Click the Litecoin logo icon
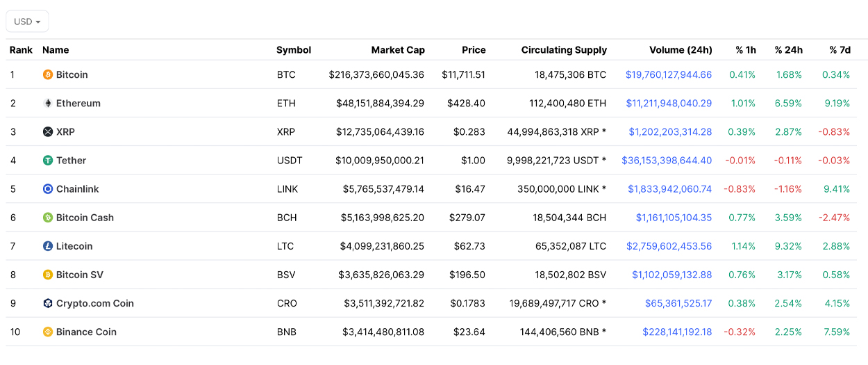The height and width of the screenshot is (365, 868). (x=48, y=246)
